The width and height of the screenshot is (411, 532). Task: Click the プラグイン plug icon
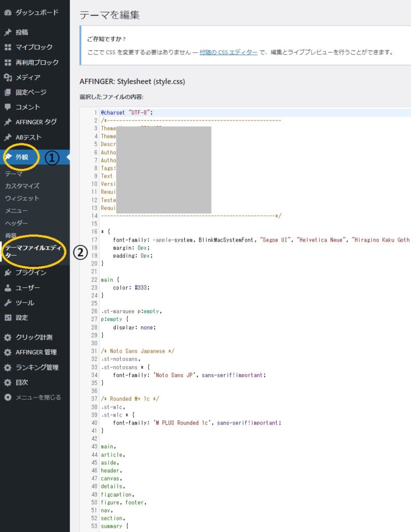(x=8, y=273)
